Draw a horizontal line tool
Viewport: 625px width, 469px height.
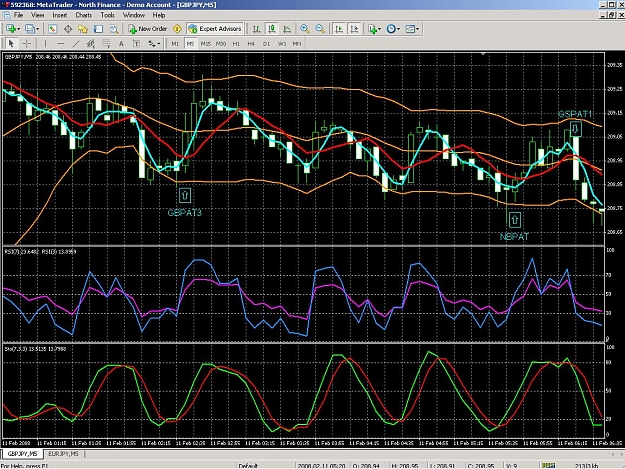60,43
